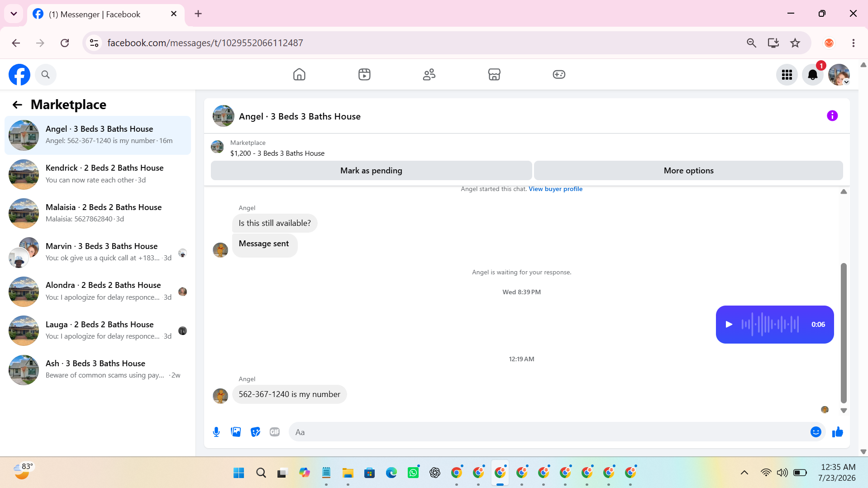The width and height of the screenshot is (868, 488).
Task: Record a voice clip with microphone icon
Action: pyautogui.click(x=216, y=432)
